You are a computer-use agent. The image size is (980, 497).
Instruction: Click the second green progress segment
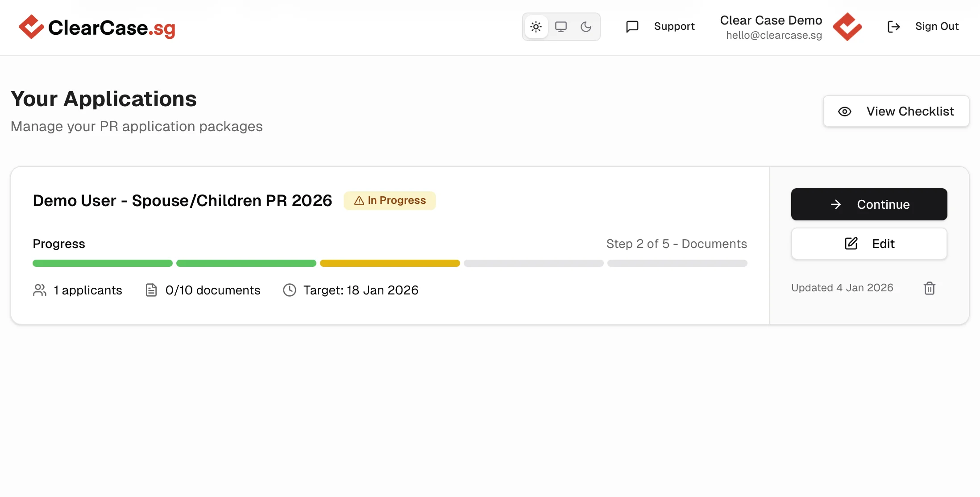[246, 263]
